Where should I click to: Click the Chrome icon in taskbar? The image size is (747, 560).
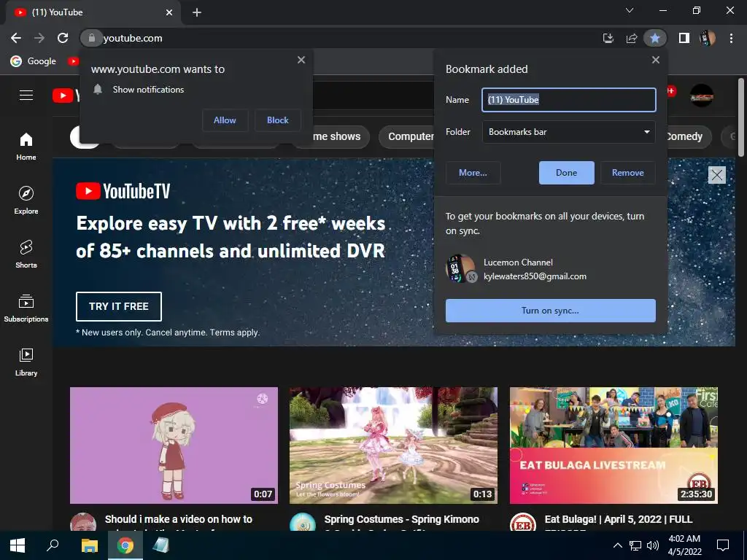tap(125, 545)
